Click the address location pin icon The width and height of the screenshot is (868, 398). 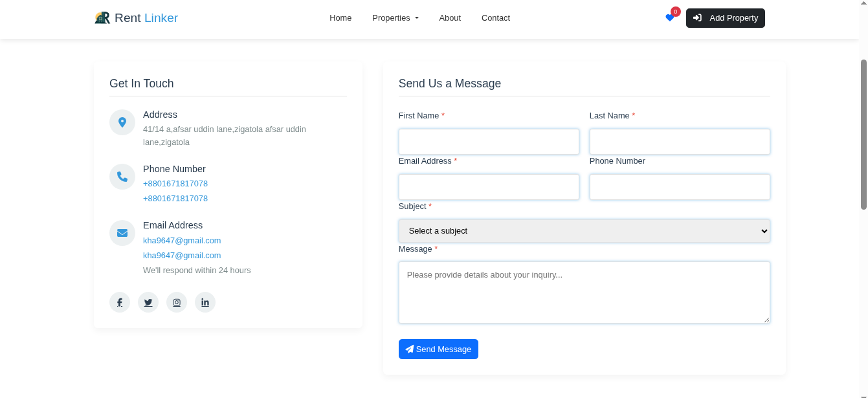(x=122, y=122)
